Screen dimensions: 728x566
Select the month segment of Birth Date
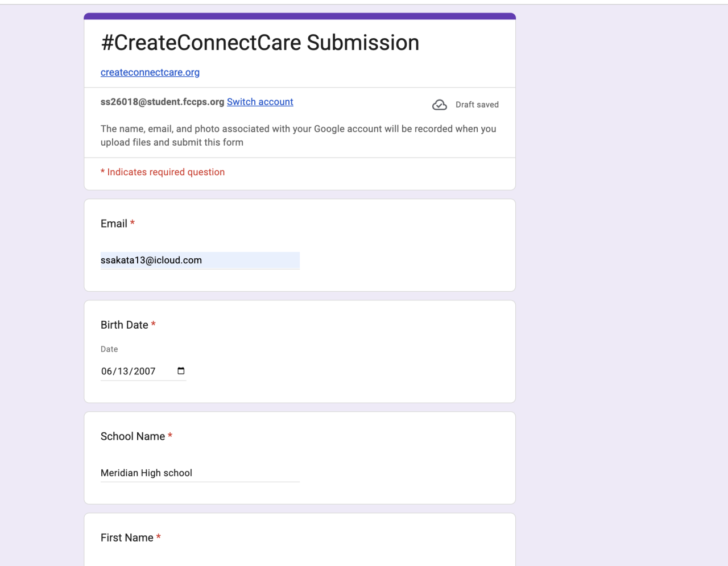tap(107, 371)
